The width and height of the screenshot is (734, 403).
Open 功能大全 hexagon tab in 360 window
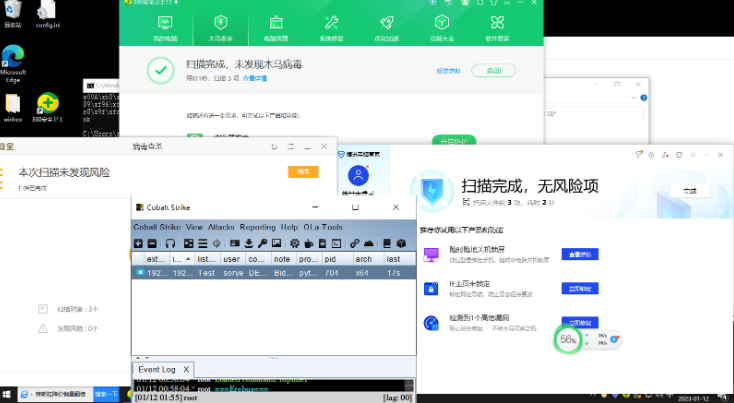click(442, 28)
